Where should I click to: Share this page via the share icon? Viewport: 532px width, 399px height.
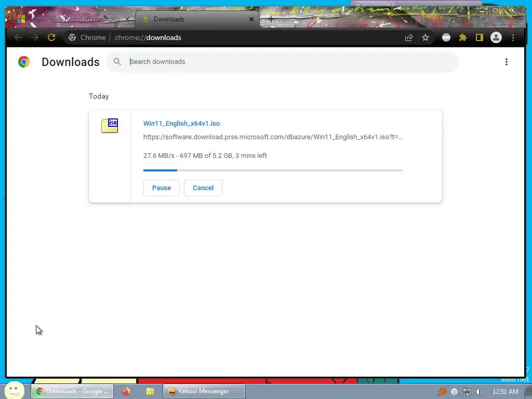point(409,37)
